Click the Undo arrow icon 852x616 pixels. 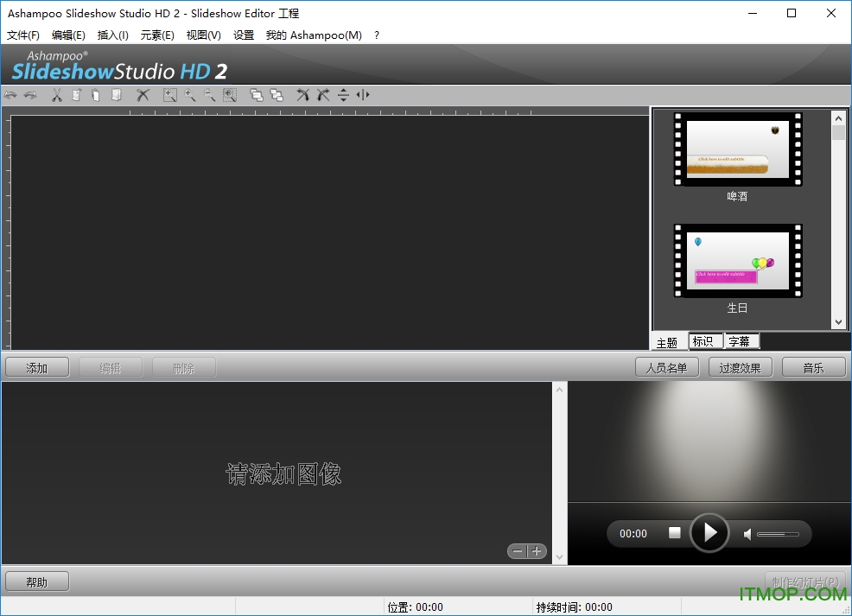pyautogui.click(x=11, y=95)
